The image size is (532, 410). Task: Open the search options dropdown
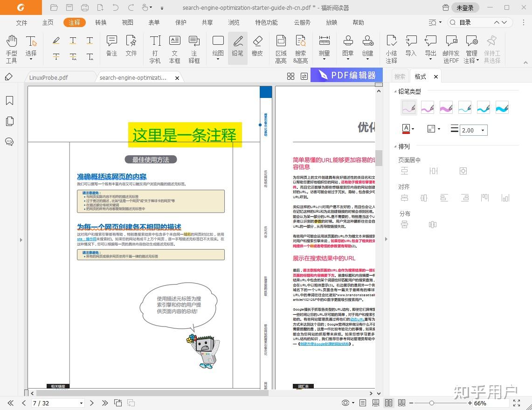[x=435, y=22]
